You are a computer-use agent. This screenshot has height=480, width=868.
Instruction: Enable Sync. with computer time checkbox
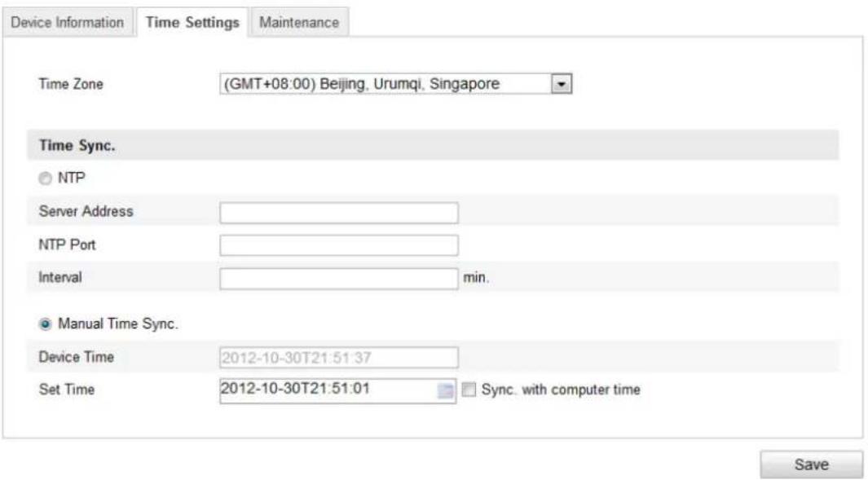click(469, 390)
